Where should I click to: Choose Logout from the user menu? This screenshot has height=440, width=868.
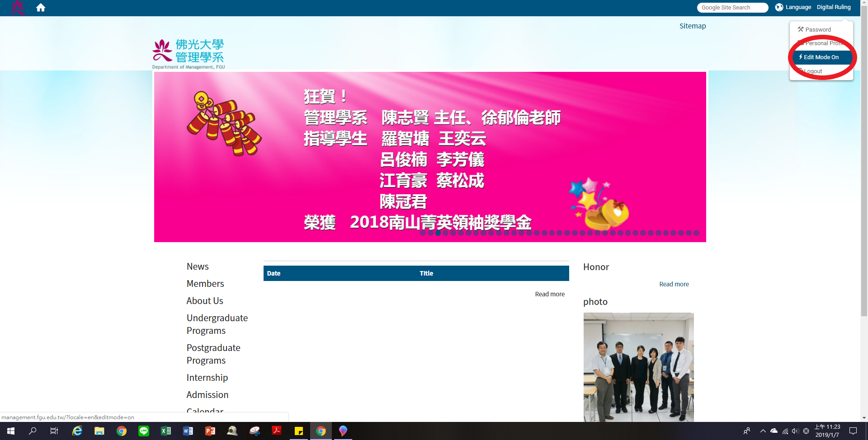(x=813, y=71)
